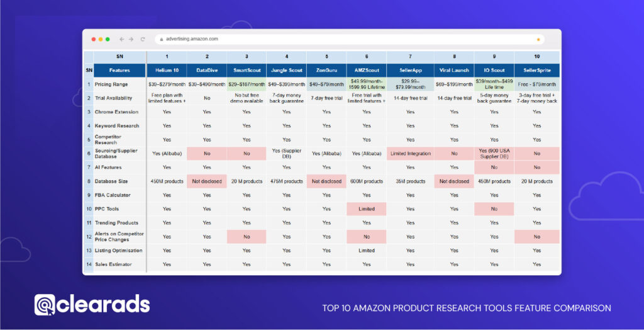The image size is (644, 330).
Task: Select the SellerApp column header
Action: (410, 71)
